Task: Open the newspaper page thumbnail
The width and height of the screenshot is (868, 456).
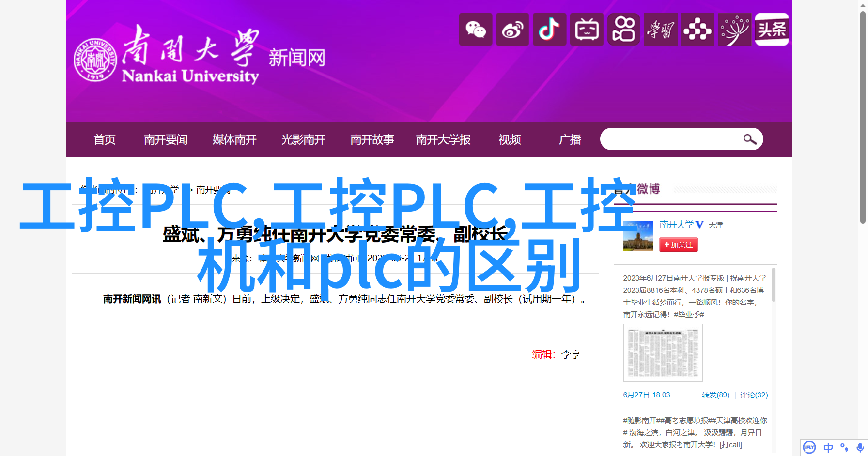Action: point(663,353)
